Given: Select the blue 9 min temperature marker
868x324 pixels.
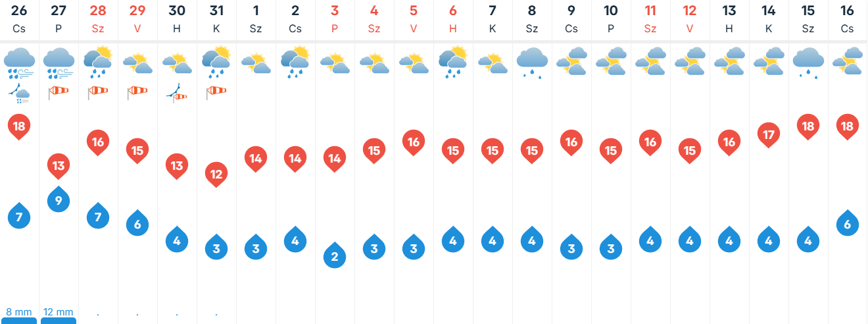Looking at the screenshot, I should [59, 200].
